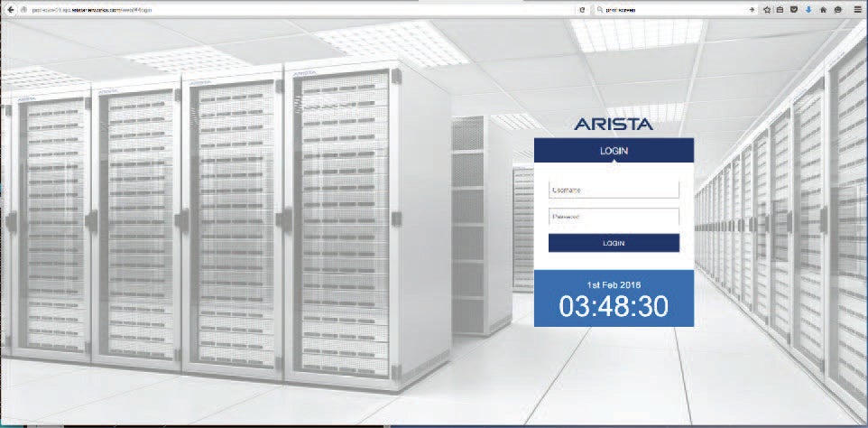Click the Pocket toolbar icon
868x428 pixels.
pyautogui.click(x=794, y=10)
